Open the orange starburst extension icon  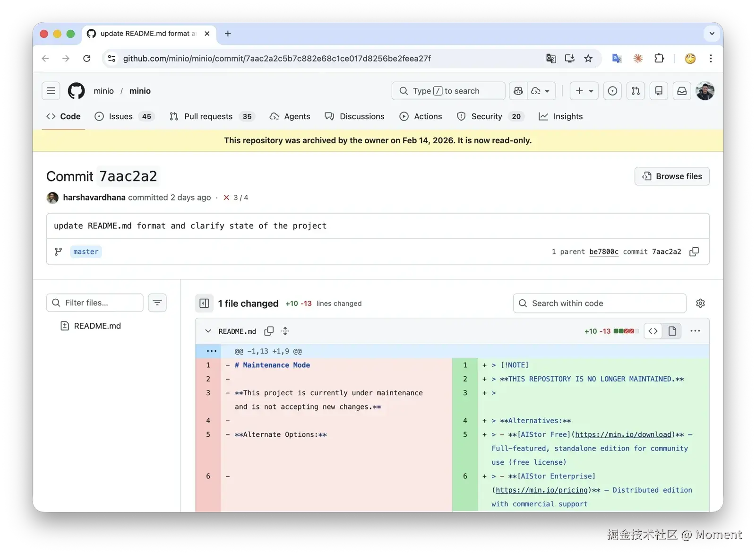pyautogui.click(x=638, y=58)
